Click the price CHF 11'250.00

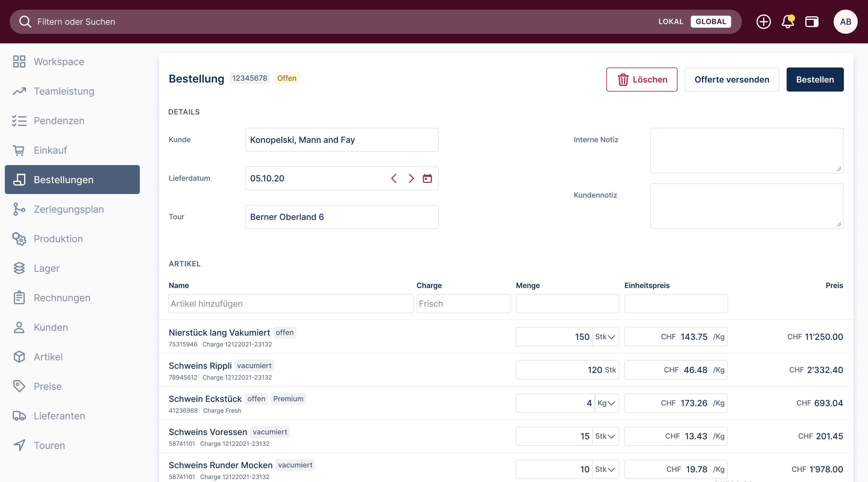[815, 337]
